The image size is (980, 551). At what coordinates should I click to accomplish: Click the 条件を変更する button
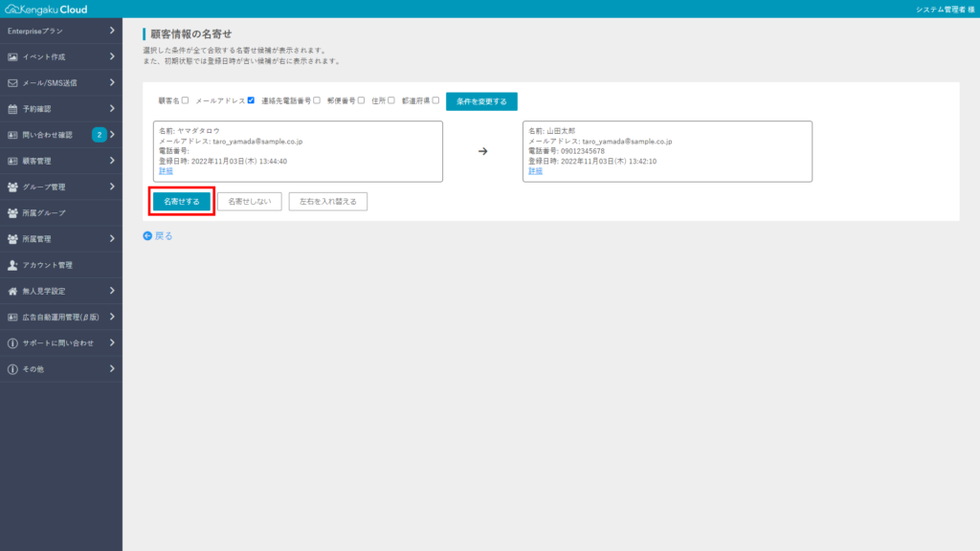[482, 101]
